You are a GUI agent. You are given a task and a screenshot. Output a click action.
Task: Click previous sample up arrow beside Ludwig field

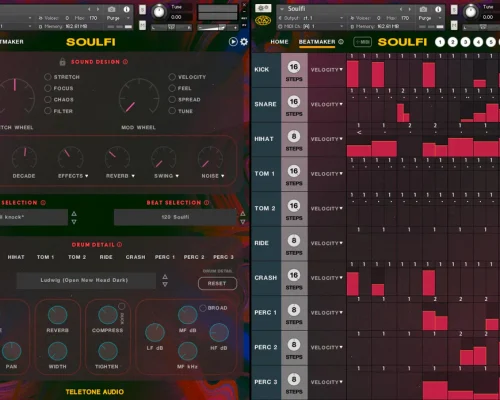tap(165, 277)
